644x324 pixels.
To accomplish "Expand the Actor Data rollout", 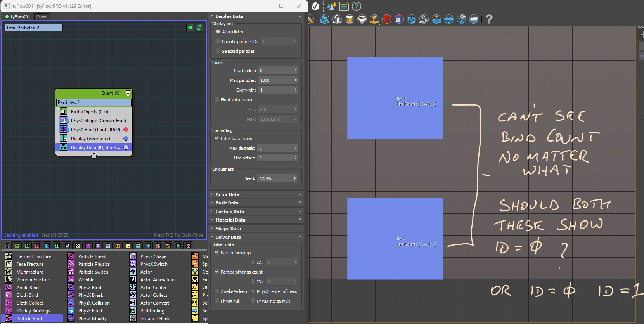I will click(x=227, y=194).
